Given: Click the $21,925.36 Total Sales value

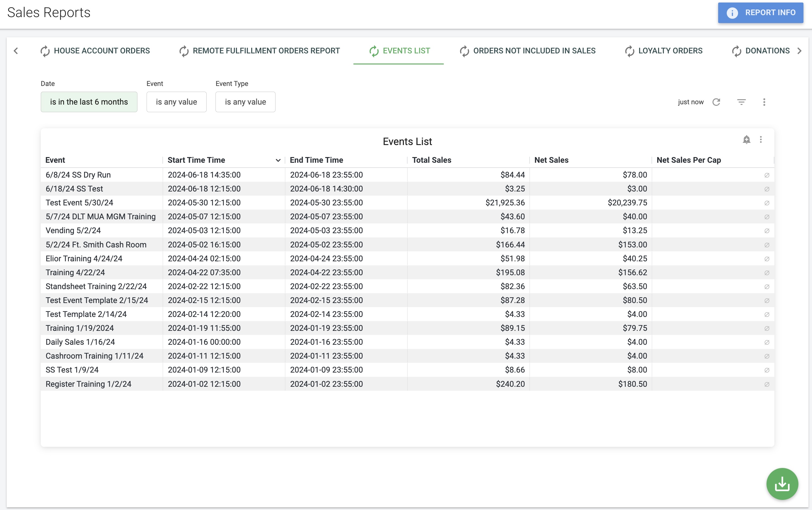Looking at the screenshot, I should click(505, 203).
